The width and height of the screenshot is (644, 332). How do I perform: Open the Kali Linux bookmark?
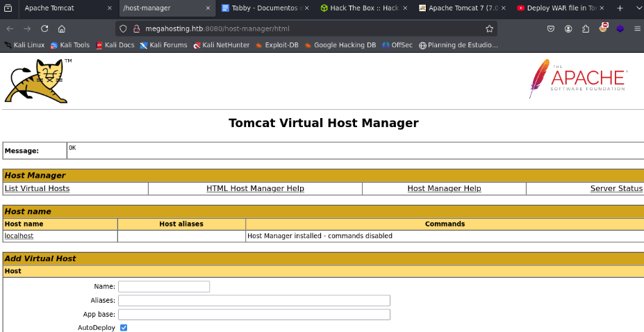pos(24,45)
